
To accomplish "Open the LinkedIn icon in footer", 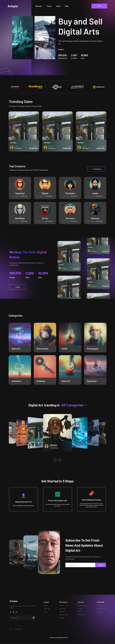I will tap(16, 612).
